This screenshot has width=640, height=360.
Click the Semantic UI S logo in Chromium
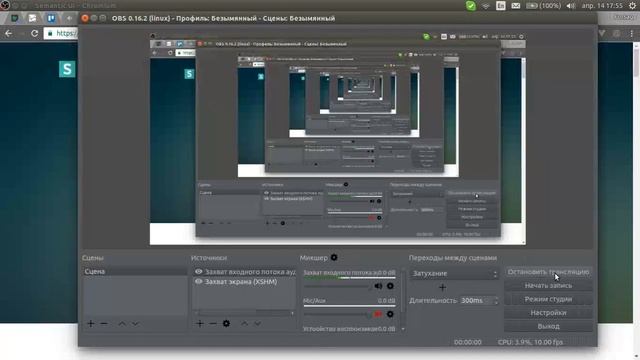pos(67,69)
